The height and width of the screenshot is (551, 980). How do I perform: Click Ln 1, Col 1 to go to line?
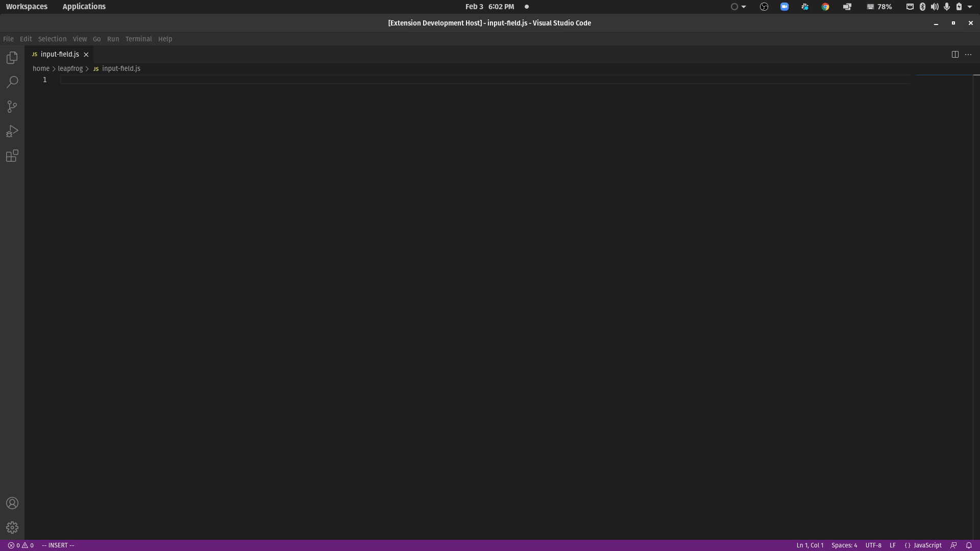[x=810, y=545]
